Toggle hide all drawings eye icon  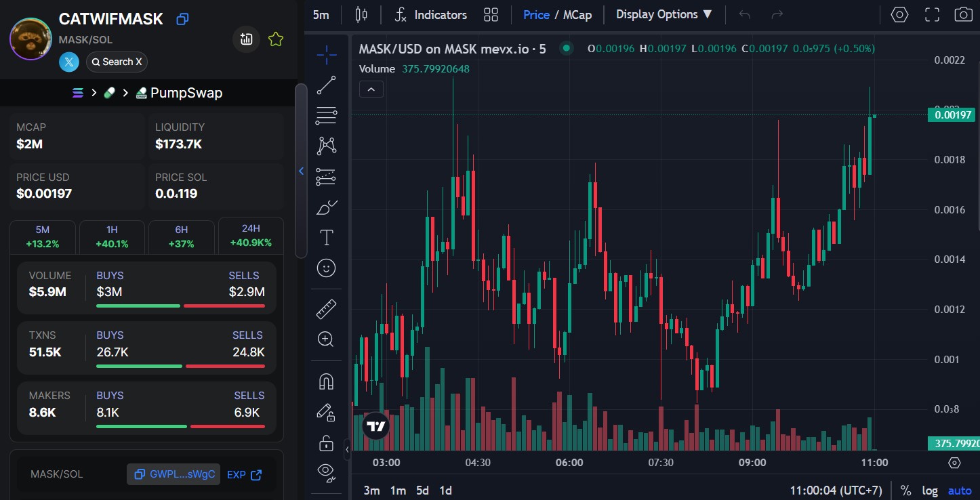click(x=326, y=472)
